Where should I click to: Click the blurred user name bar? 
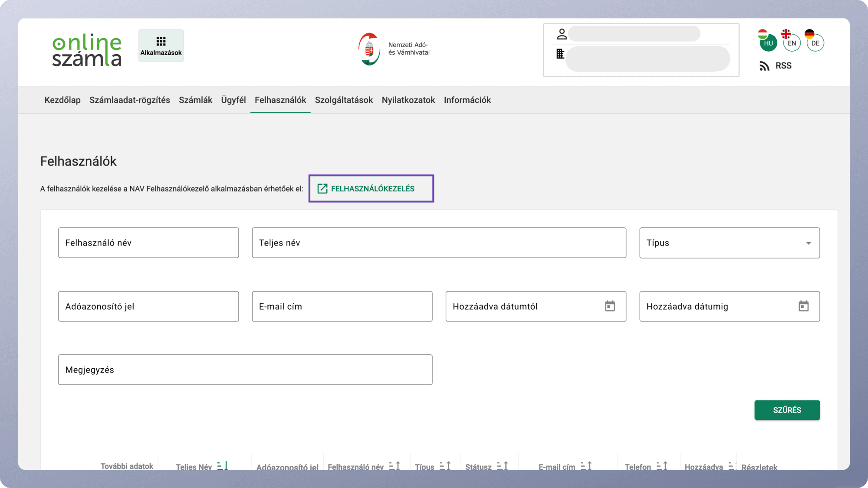click(634, 34)
